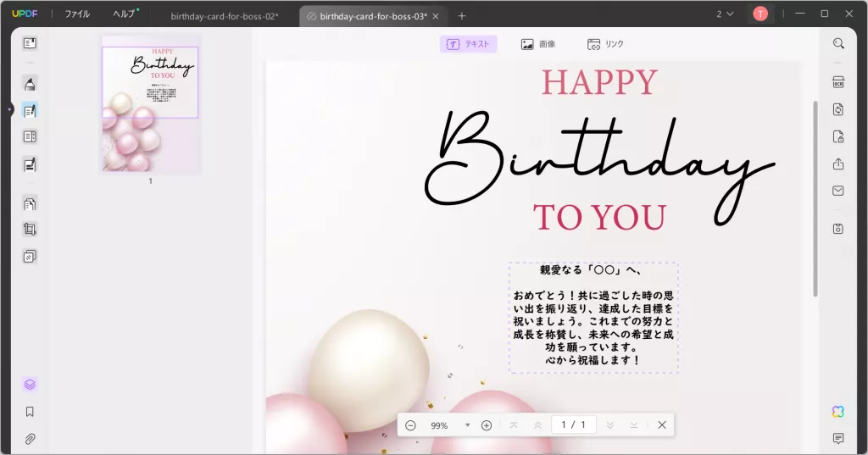The width and height of the screenshot is (868, 455).
Task: Select the Edit PDF tool in sidebar
Action: pyautogui.click(x=30, y=111)
